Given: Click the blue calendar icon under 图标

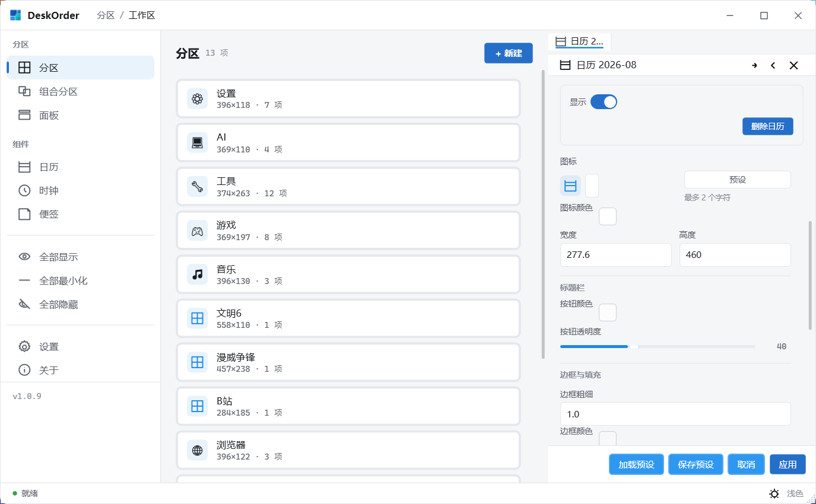Looking at the screenshot, I should [570, 186].
